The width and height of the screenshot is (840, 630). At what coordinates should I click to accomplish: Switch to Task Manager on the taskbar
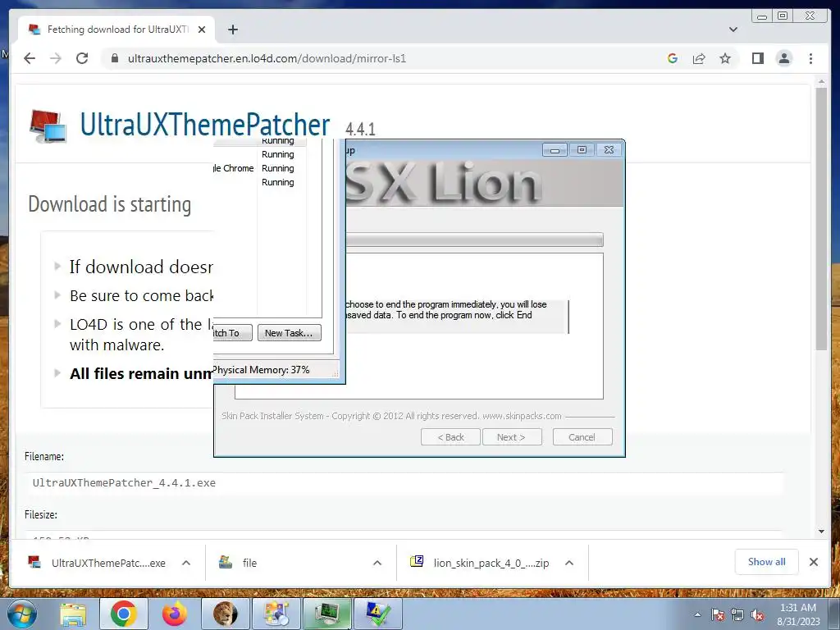coord(326,614)
